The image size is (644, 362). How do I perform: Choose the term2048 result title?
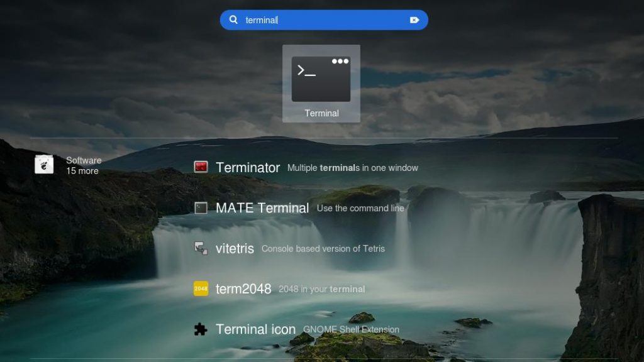click(x=243, y=288)
